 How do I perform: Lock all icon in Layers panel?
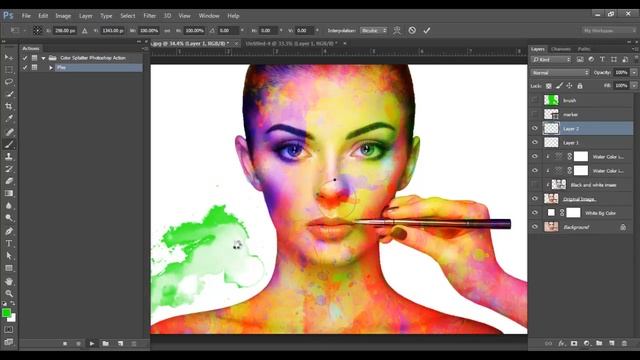[x=580, y=86]
